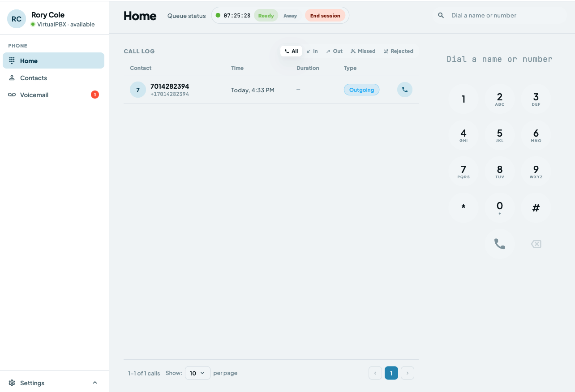
Task: Click the Settings gear icon
Action: coord(12,383)
